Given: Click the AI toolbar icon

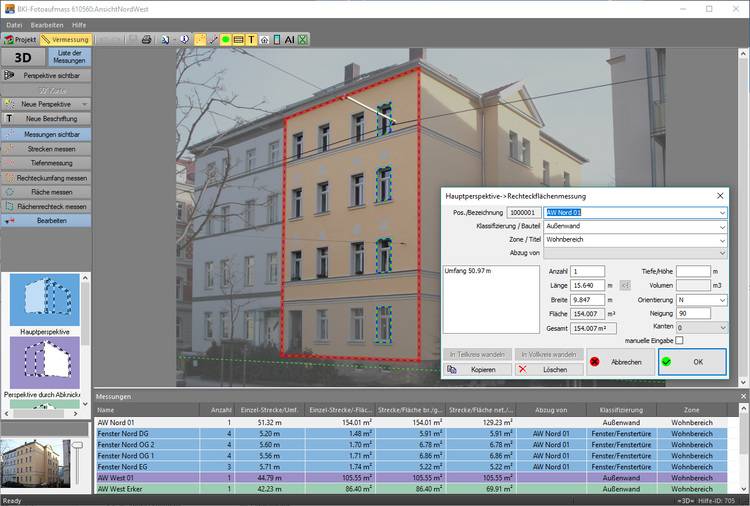Looking at the screenshot, I should pyautogui.click(x=289, y=39).
